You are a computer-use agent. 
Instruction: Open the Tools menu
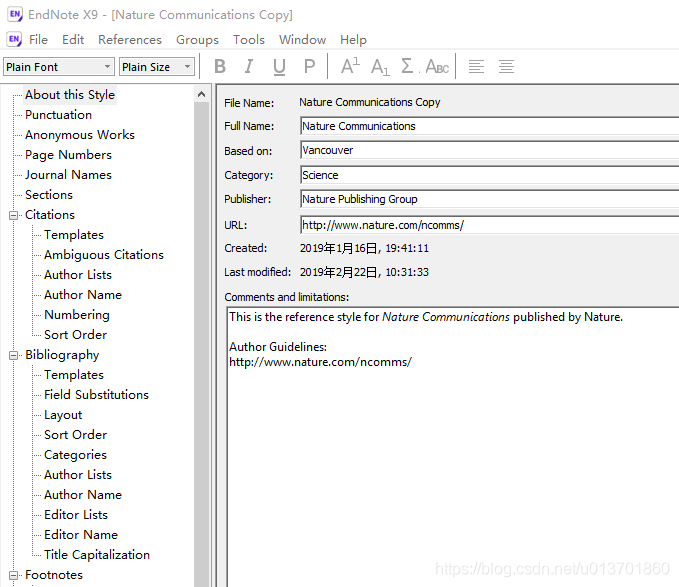click(249, 40)
